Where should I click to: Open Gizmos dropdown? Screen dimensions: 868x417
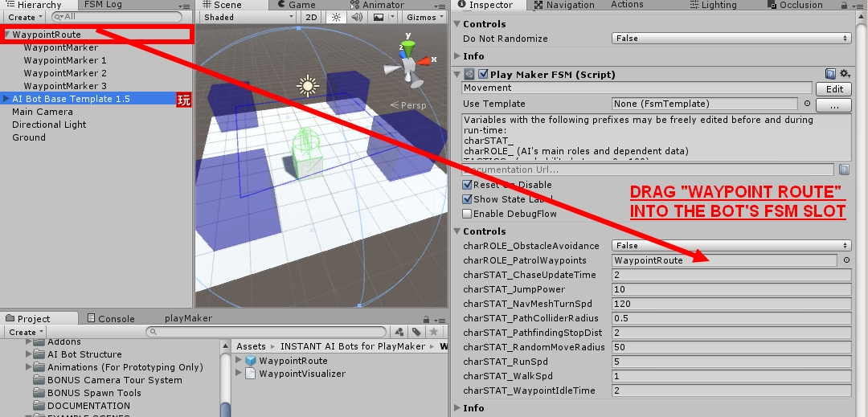(x=425, y=17)
